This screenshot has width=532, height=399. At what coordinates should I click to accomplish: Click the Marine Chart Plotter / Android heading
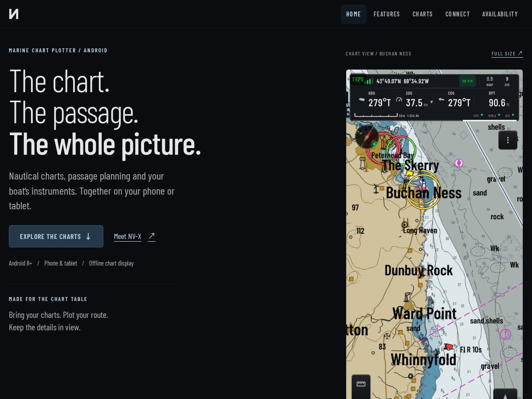58,50
